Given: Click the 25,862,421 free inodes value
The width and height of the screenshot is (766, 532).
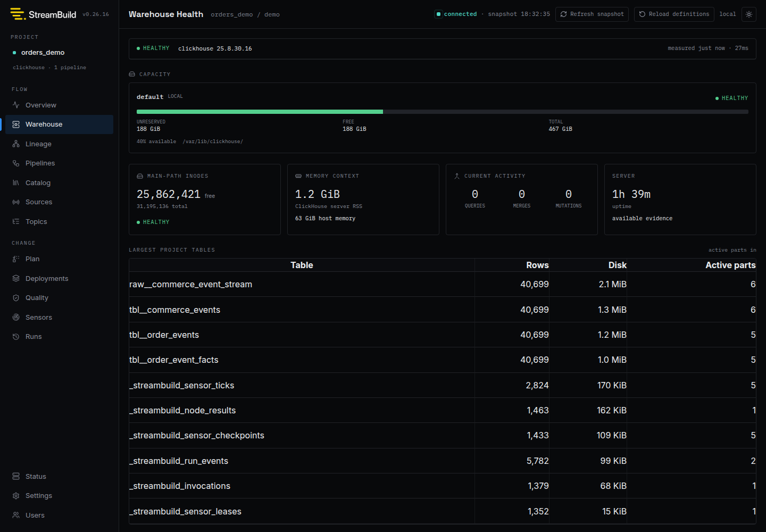Looking at the screenshot, I should [x=169, y=194].
